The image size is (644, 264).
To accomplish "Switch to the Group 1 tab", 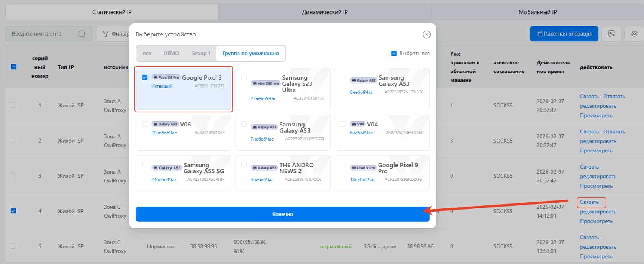I will (201, 53).
